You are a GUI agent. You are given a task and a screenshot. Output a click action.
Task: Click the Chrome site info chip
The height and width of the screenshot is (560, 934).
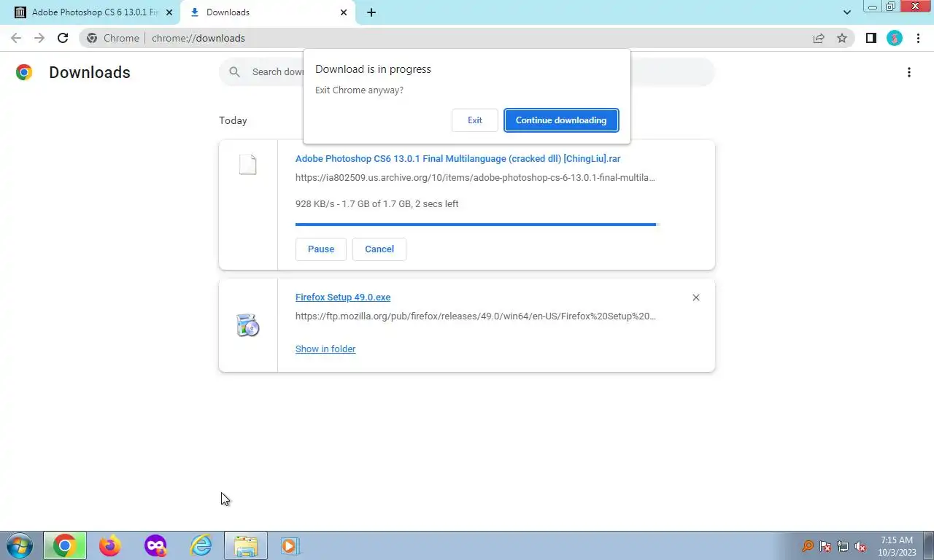112,38
